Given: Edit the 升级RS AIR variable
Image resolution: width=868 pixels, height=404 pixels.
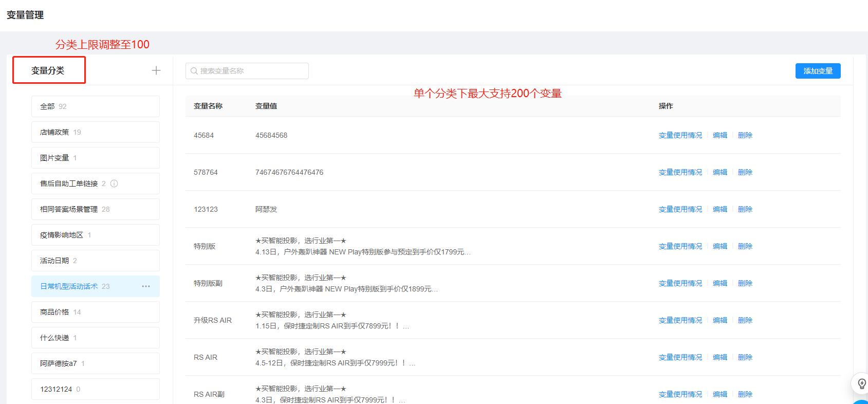Looking at the screenshot, I should [720, 320].
